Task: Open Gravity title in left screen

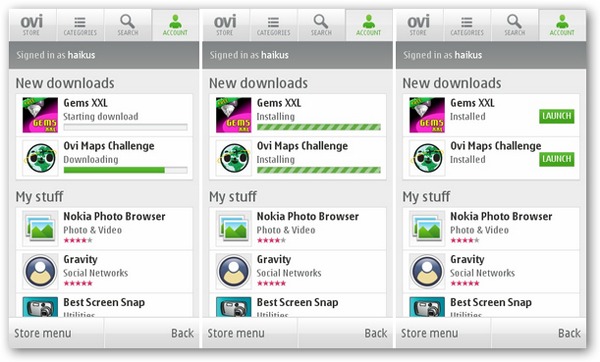Action: pos(80,259)
